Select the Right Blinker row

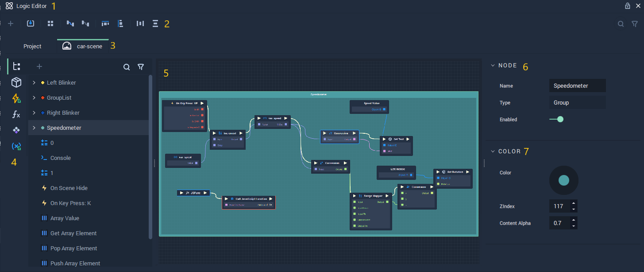(x=89, y=113)
